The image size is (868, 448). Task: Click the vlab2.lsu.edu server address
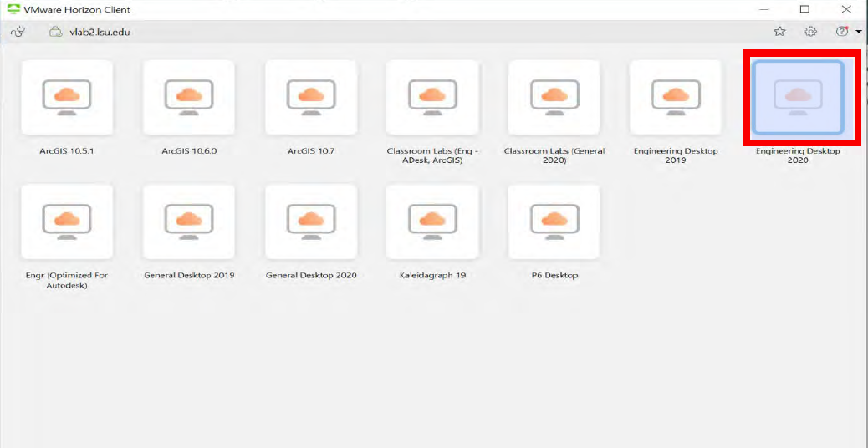click(100, 33)
